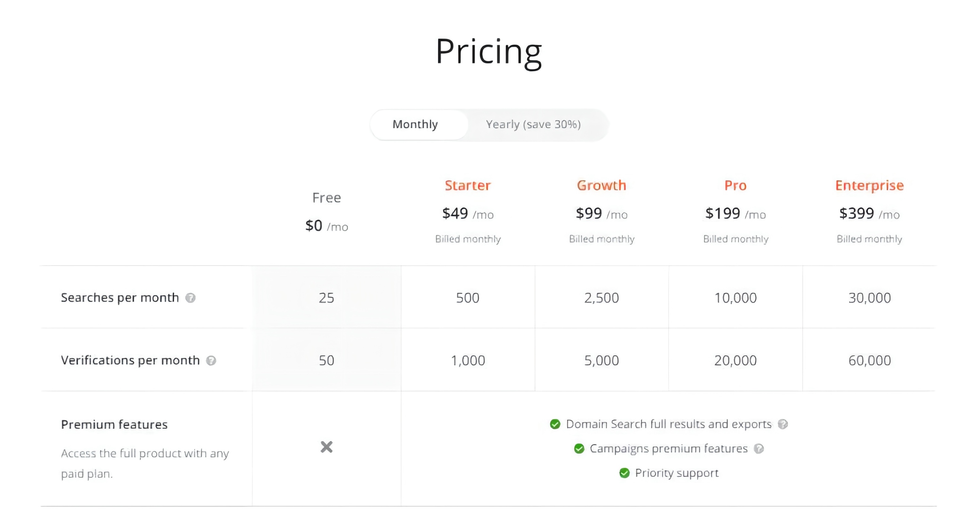Choose the Pro plan heading
The height and width of the screenshot is (512, 980).
[x=735, y=185]
